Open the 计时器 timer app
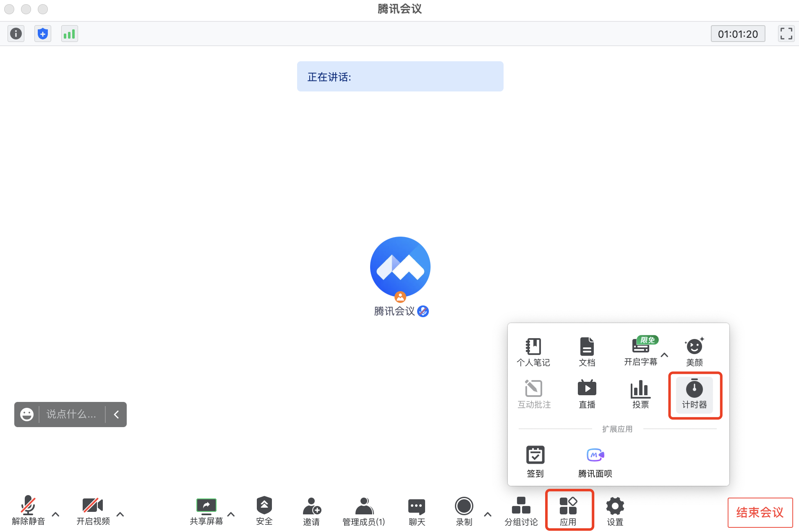This screenshot has width=799, height=532. click(695, 394)
